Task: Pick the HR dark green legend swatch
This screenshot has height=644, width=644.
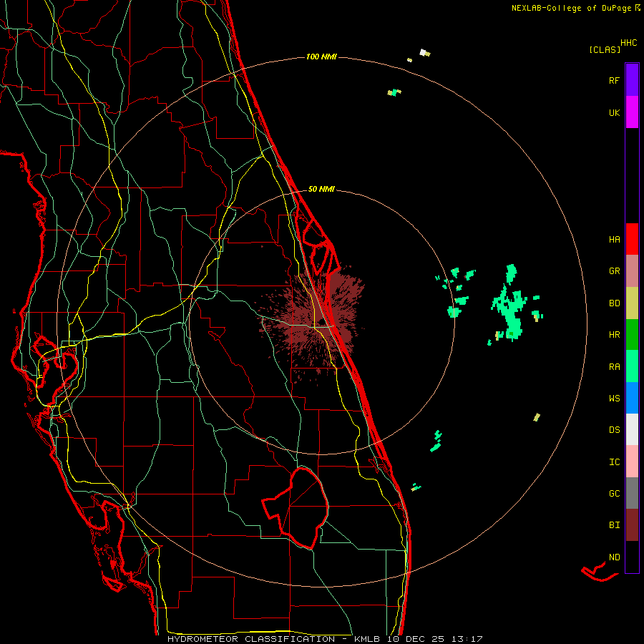Action: tap(632, 335)
